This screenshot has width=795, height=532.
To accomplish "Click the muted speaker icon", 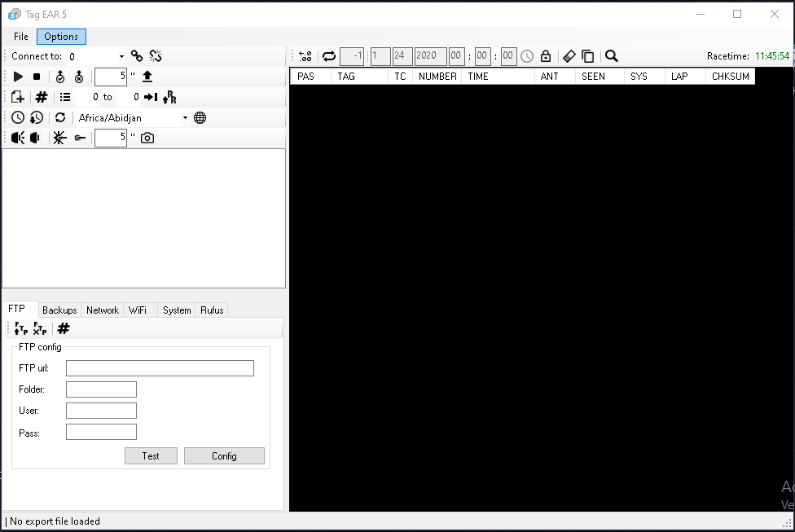I will (x=35, y=138).
